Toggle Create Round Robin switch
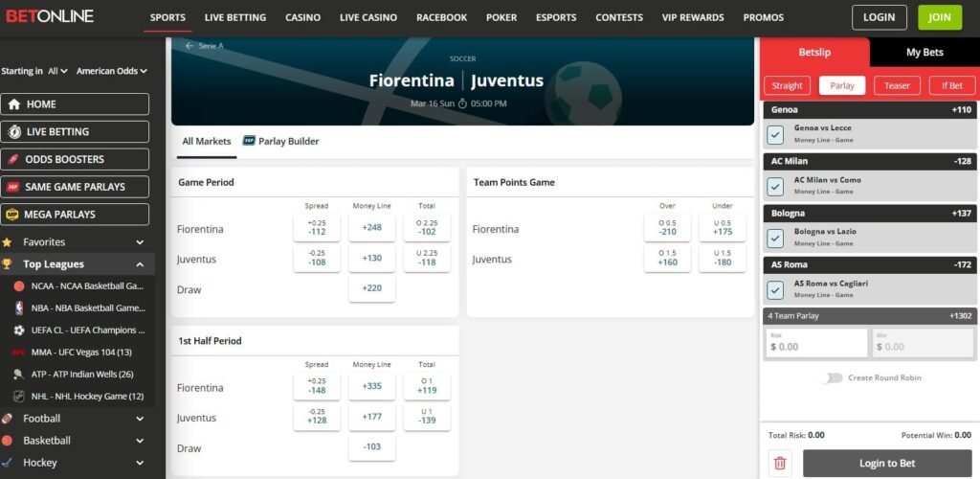Viewport: 980px width, 479px height. pyautogui.click(x=832, y=377)
